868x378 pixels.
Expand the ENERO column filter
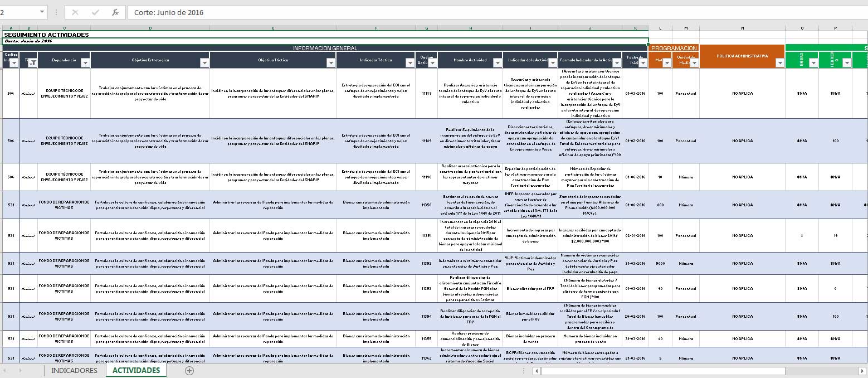click(813, 63)
